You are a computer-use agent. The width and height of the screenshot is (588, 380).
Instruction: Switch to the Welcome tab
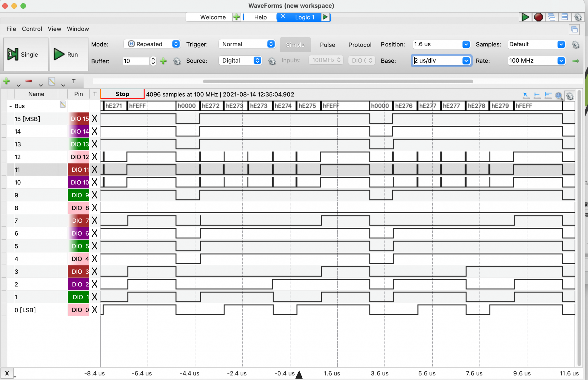tap(213, 17)
